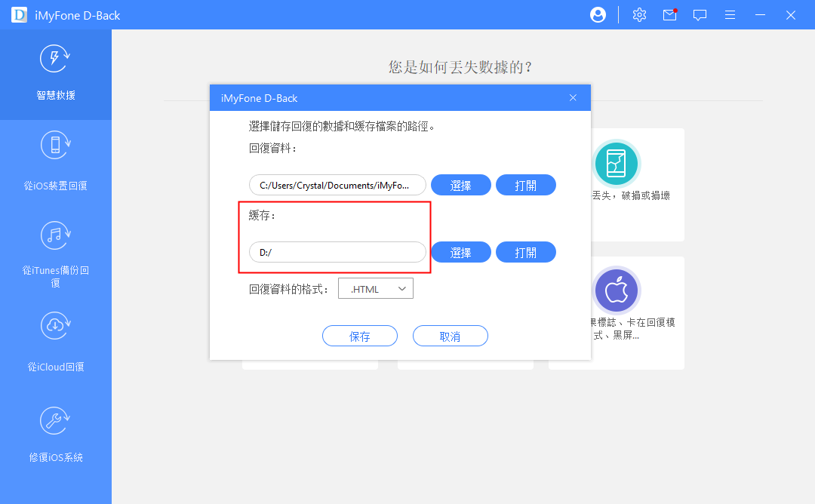
Task: Select the Apple logo stuck mode icon
Action: [x=616, y=290]
